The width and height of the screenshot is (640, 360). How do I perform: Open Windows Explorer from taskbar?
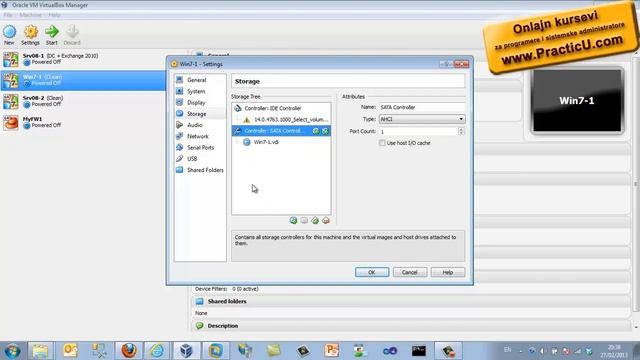(40, 351)
